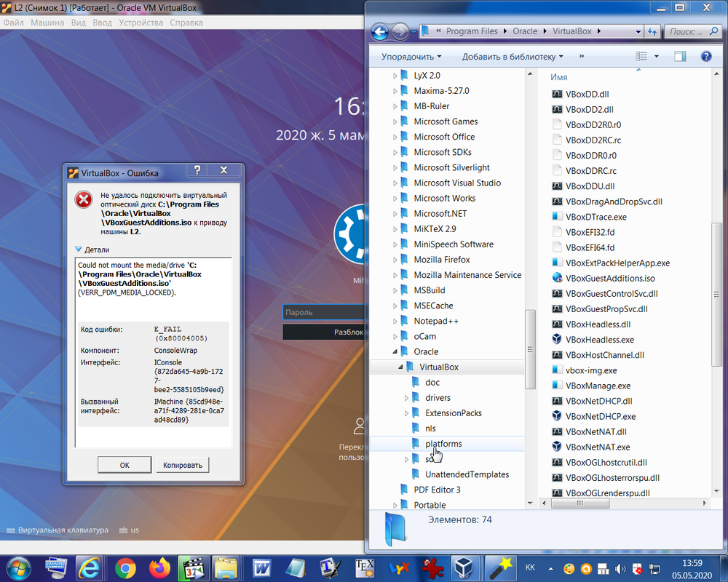The image size is (728, 582).
Task: Click Explorer forward navigation arrow
Action: point(400,31)
